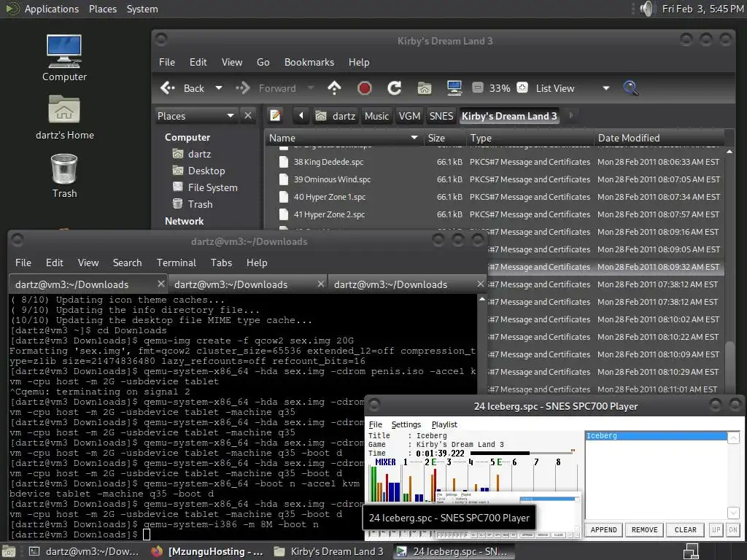Viewport: 747px width, 560px height.
Task: Open dartz's Home desktop icon
Action: point(64,117)
